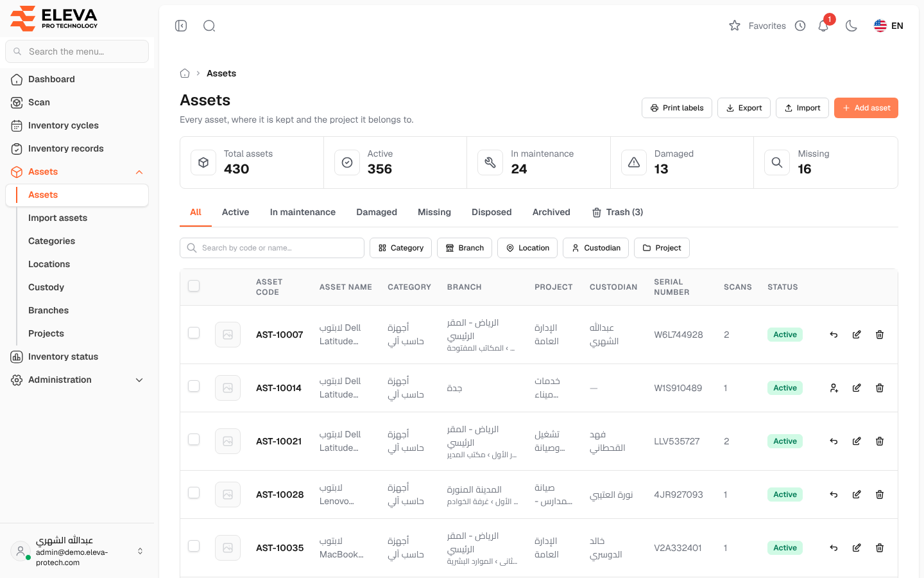The image size is (924, 578).
Task: Delete asset AST-10014
Action: [880, 388]
